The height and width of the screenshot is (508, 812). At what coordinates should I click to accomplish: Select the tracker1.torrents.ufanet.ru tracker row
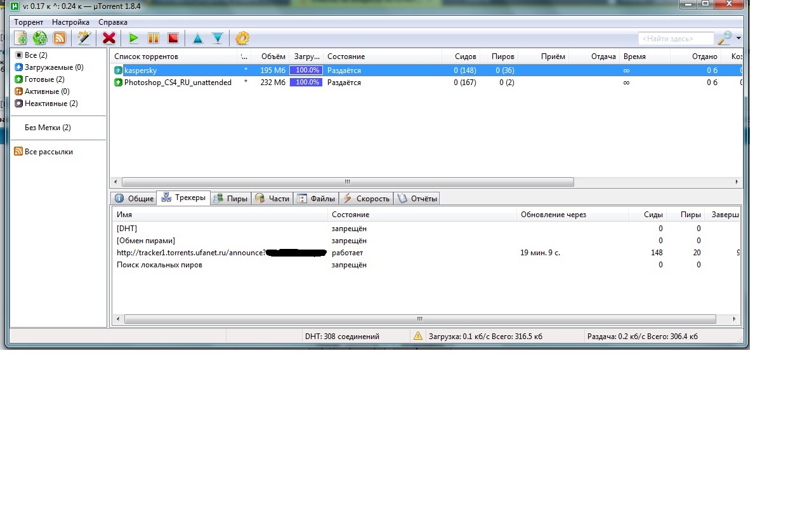pos(426,253)
